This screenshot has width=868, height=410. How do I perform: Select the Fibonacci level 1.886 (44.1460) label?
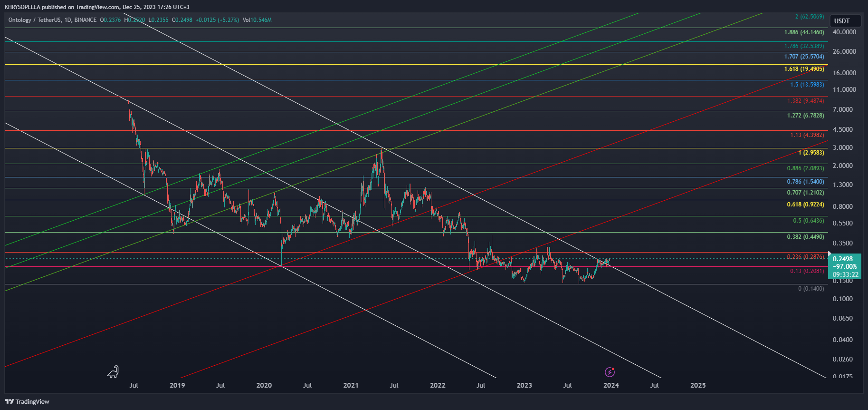pos(804,32)
